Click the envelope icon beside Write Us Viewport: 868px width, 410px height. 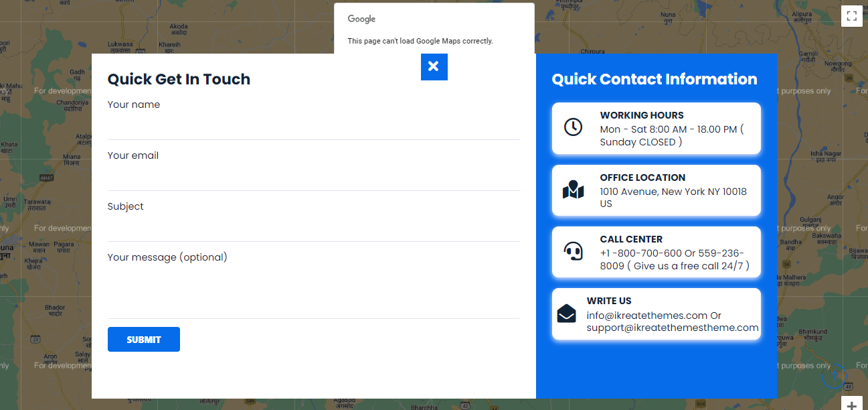[x=566, y=314]
